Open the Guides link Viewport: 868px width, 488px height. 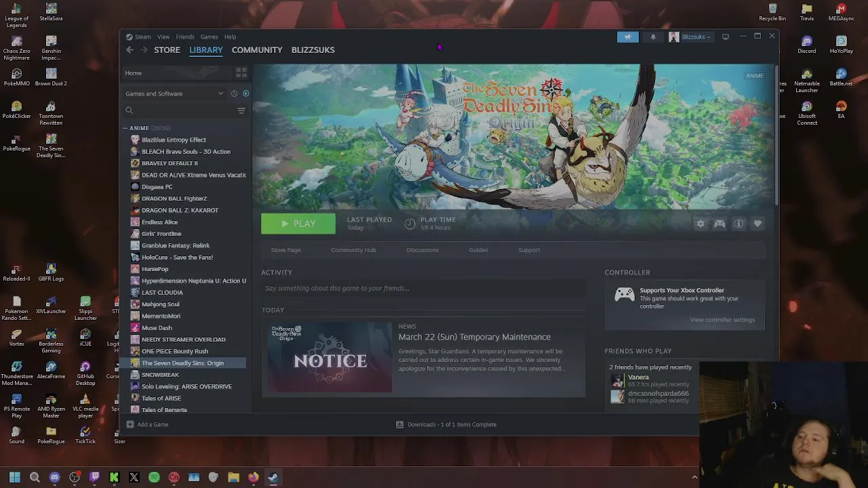(478, 250)
